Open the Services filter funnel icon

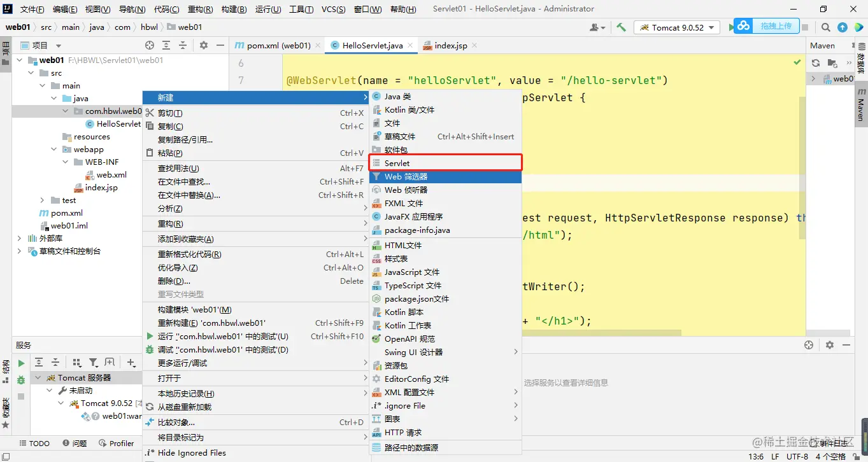[x=94, y=363]
